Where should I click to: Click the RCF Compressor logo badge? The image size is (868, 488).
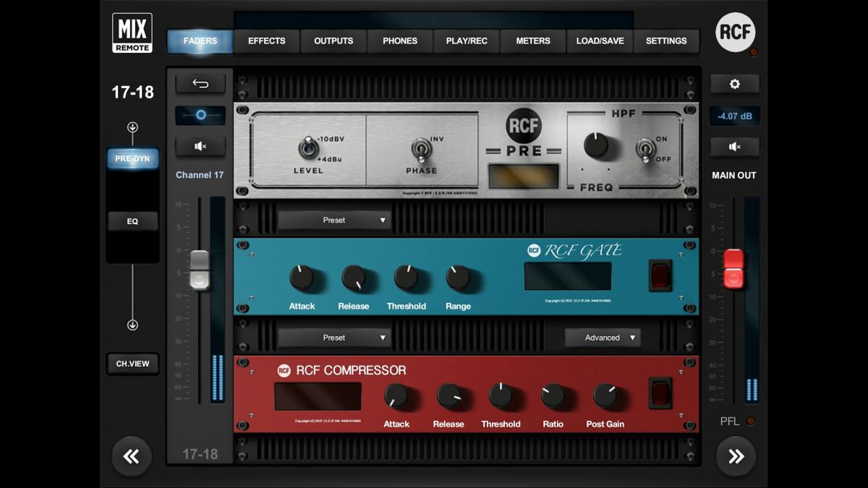[284, 370]
